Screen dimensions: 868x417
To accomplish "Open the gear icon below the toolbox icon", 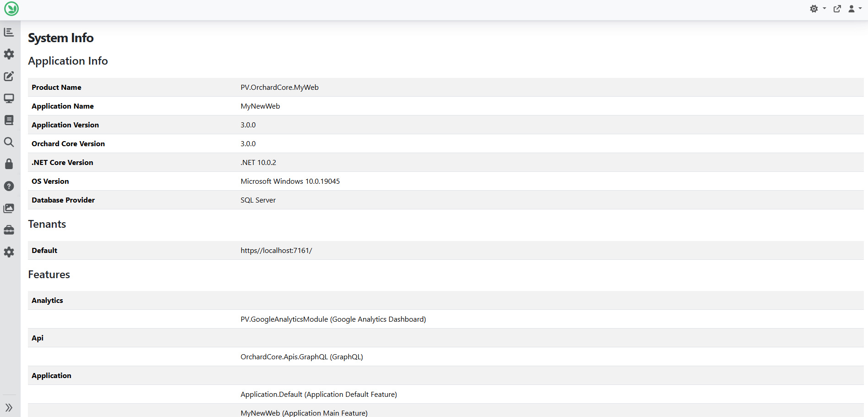I will [9, 252].
